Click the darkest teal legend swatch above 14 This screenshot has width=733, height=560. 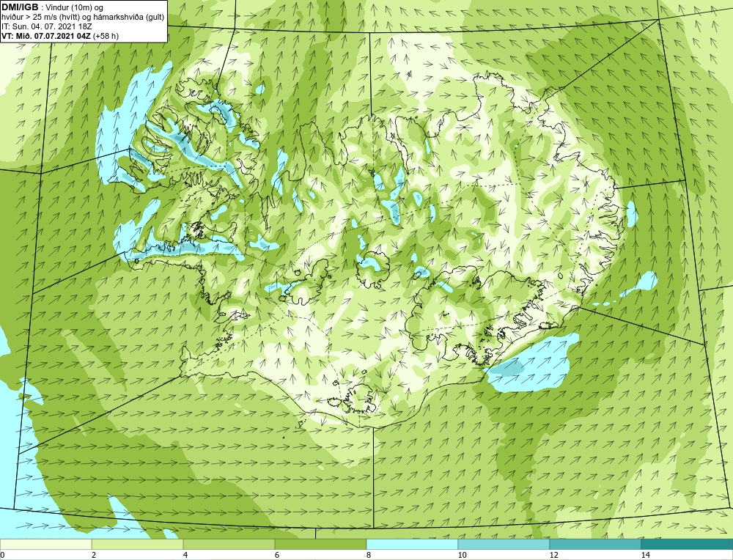tap(688, 545)
